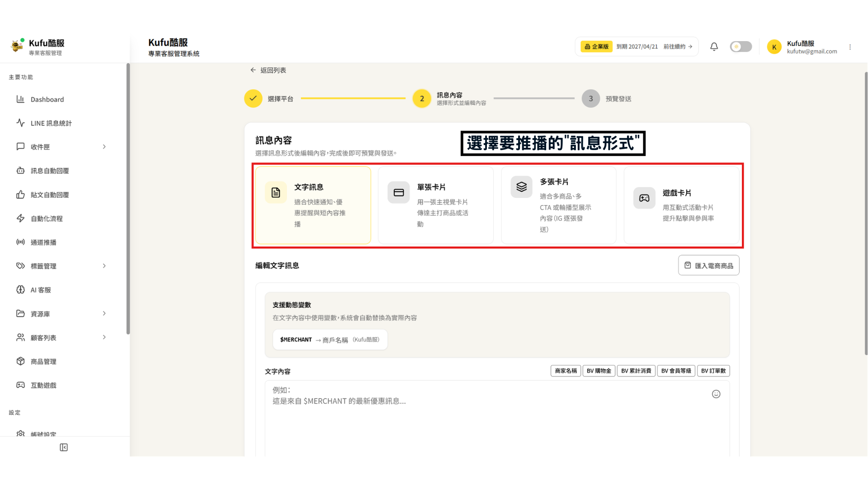
Task: Open the three-dot account menu
Action: [850, 47]
